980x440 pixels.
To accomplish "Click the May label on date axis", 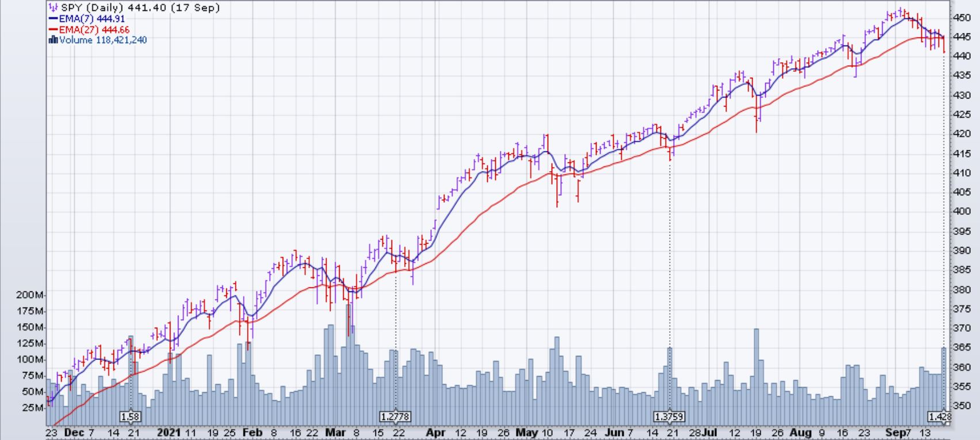I will pyautogui.click(x=526, y=433).
